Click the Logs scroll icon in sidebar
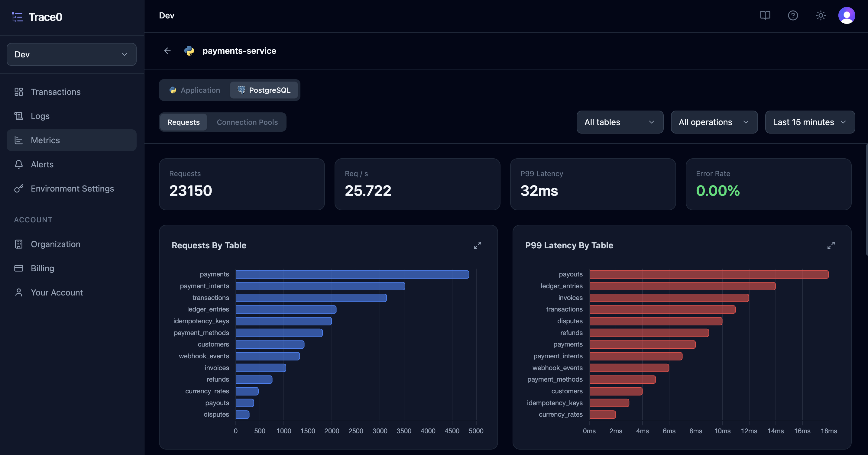 [18, 116]
